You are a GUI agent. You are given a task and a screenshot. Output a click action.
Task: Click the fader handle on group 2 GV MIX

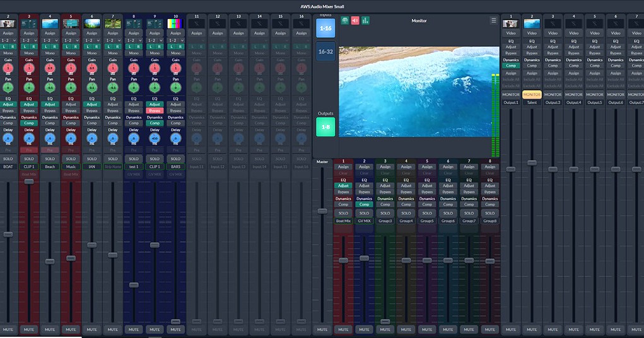(364, 259)
